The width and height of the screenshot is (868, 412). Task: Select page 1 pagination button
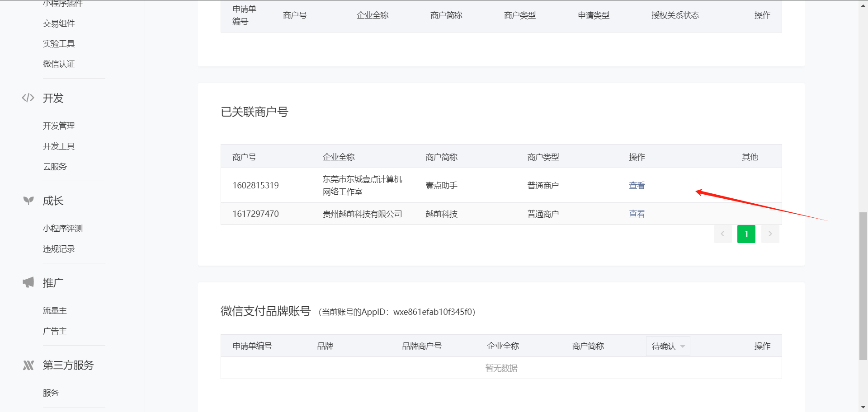coord(746,234)
